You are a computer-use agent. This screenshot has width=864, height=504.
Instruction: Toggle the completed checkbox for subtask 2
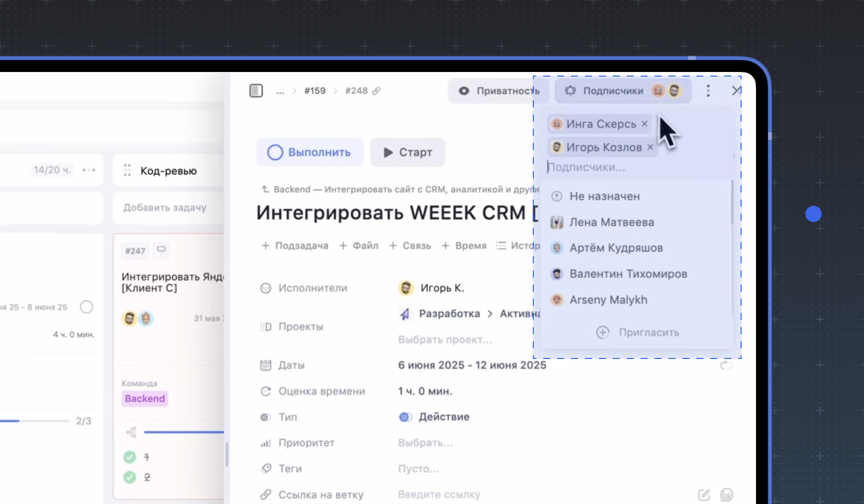coord(130,477)
